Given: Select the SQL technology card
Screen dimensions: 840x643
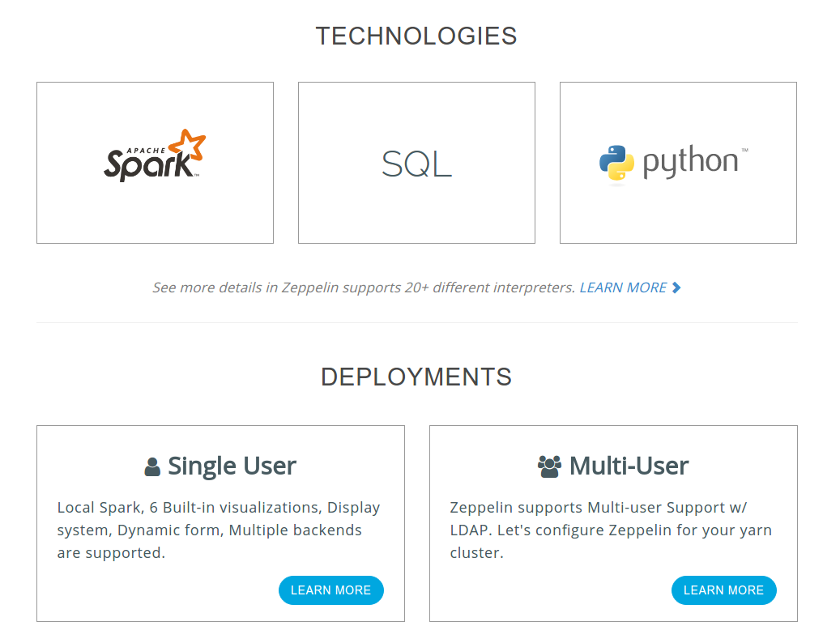Looking at the screenshot, I should pyautogui.click(x=416, y=163).
